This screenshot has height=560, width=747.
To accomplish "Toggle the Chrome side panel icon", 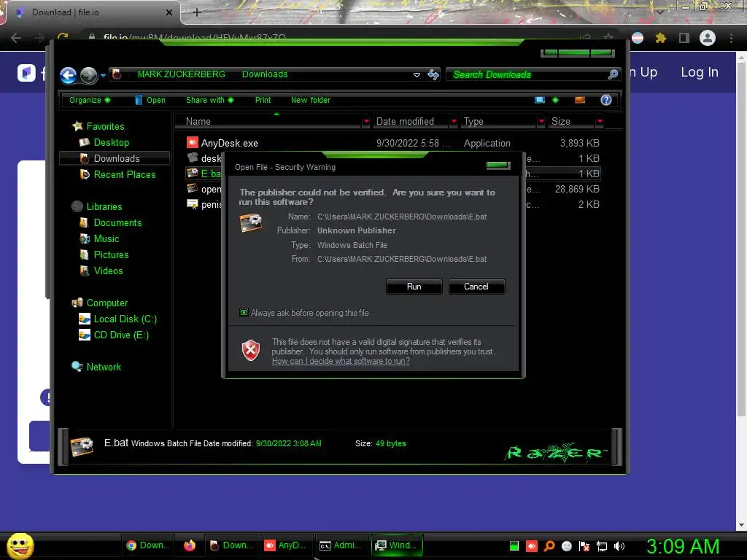I will click(x=684, y=38).
